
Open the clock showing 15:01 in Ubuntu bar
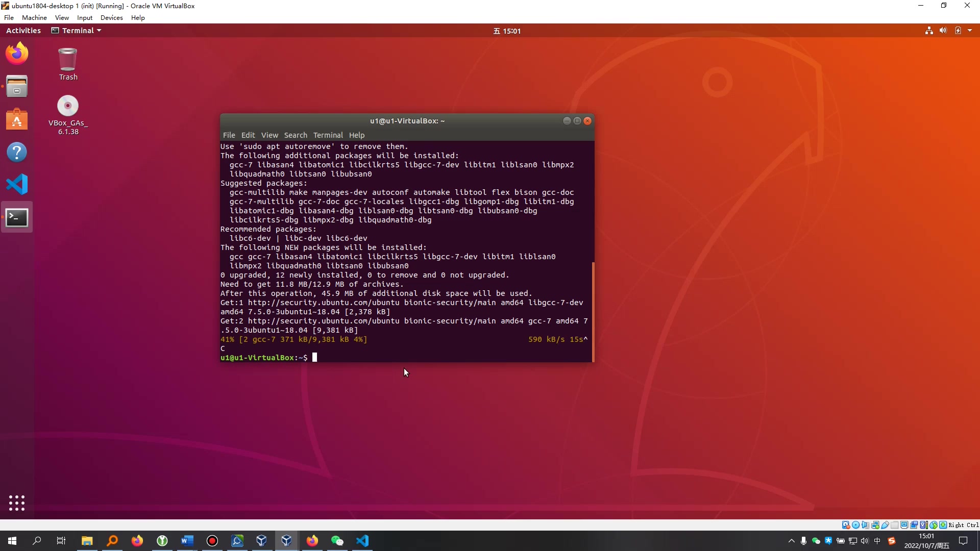pyautogui.click(x=507, y=31)
